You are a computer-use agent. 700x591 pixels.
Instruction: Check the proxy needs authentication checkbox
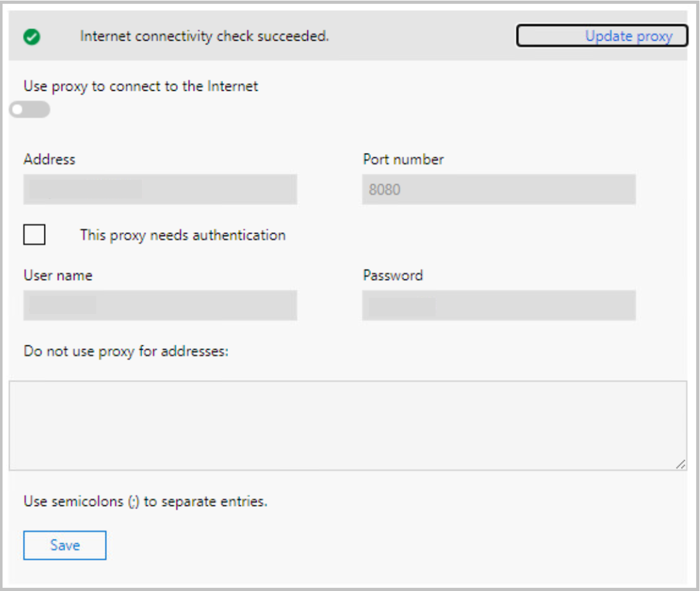34,235
